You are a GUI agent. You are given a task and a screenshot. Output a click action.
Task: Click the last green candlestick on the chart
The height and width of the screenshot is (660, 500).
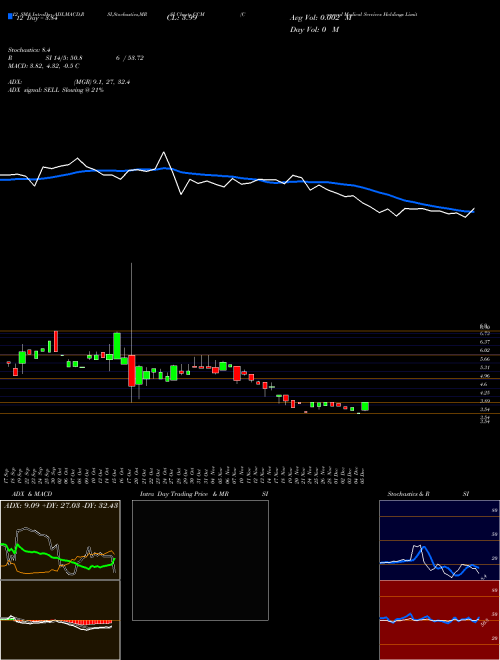(365, 406)
